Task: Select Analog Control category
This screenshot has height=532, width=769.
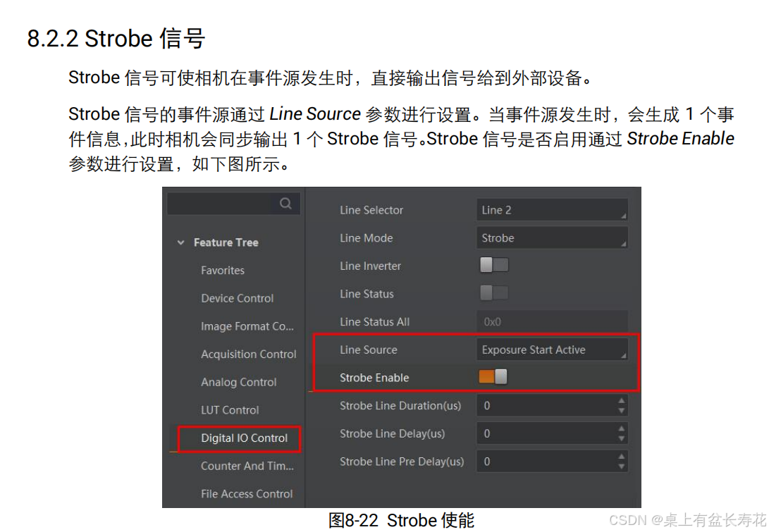Action: pos(238,382)
